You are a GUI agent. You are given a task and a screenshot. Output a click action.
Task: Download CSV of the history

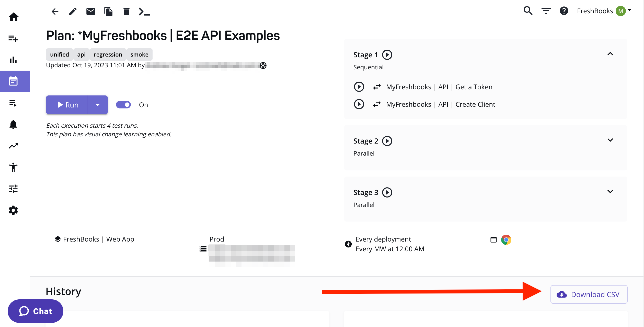click(x=589, y=295)
